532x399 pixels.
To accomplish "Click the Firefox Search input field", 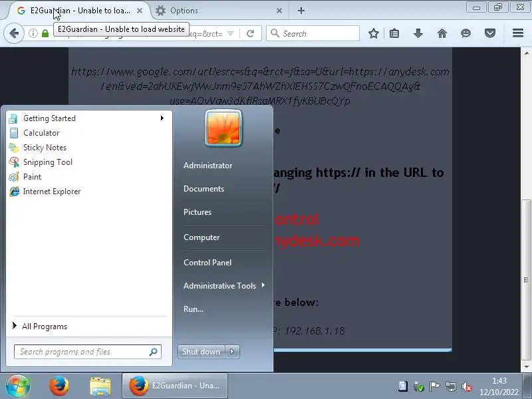I will click(x=313, y=33).
